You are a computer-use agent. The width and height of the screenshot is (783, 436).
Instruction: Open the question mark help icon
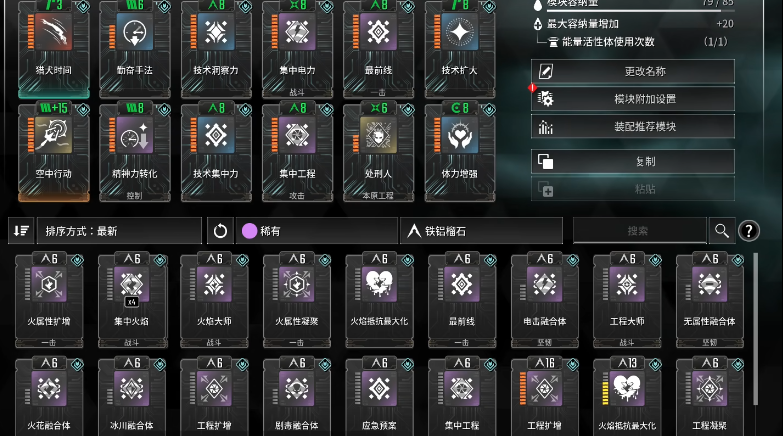pos(749,231)
